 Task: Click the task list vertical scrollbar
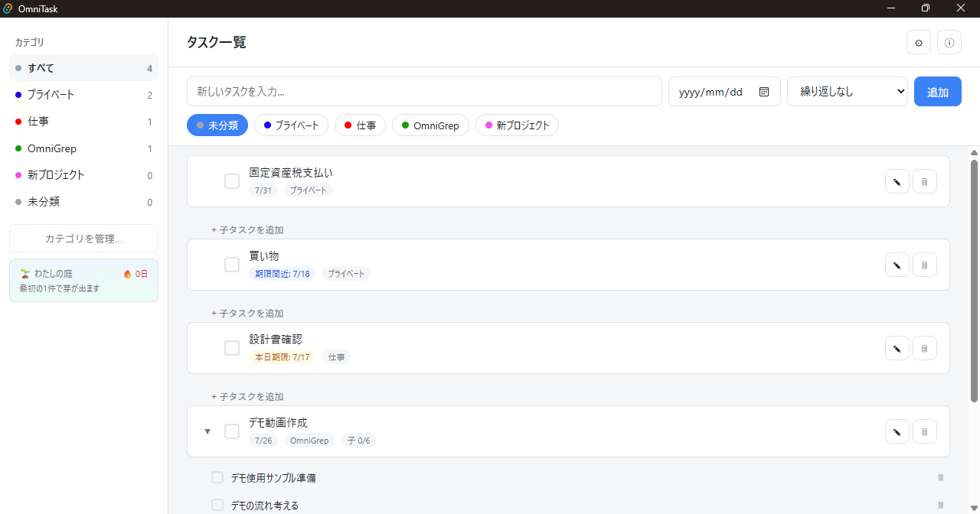click(x=974, y=281)
